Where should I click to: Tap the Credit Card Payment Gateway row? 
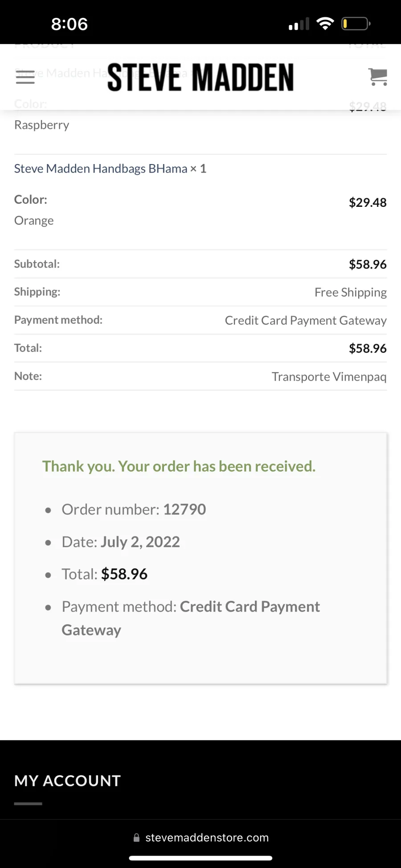pyautogui.click(x=200, y=320)
